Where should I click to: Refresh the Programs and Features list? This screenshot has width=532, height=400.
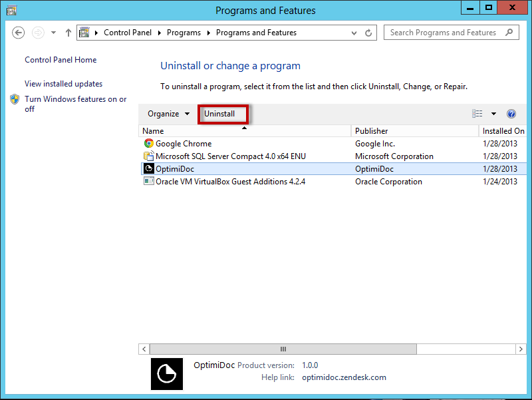[368, 33]
